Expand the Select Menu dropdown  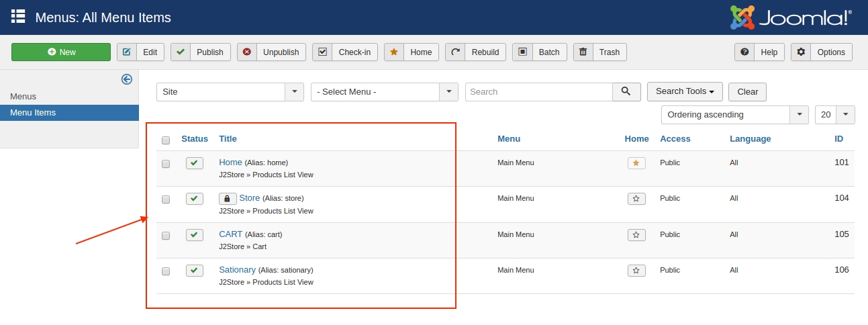(384, 92)
